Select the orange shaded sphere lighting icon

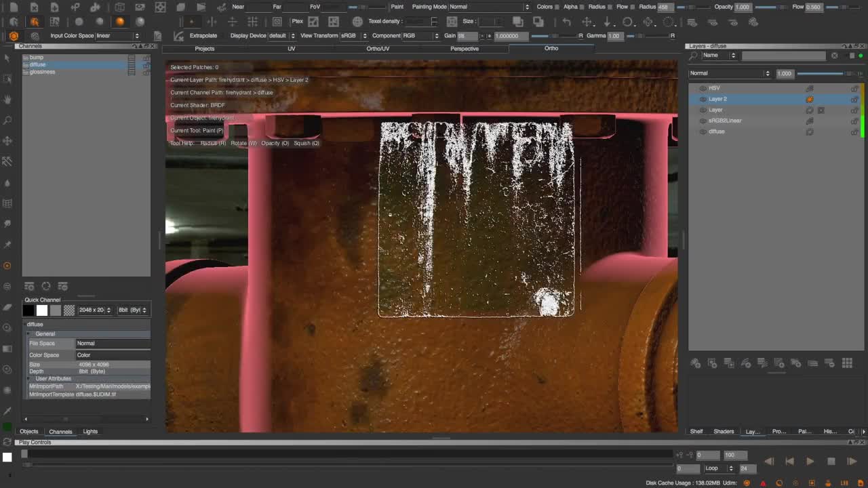[x=120, y=22]
